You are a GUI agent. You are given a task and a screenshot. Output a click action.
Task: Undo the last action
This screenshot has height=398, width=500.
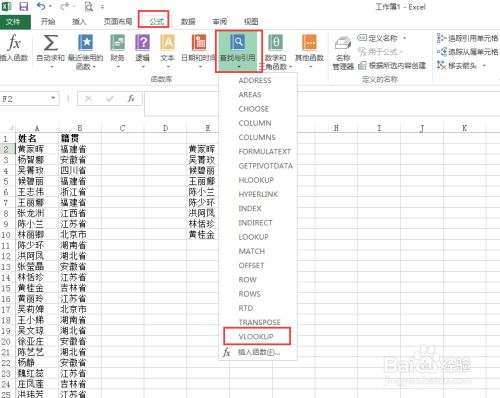[41, 6]
